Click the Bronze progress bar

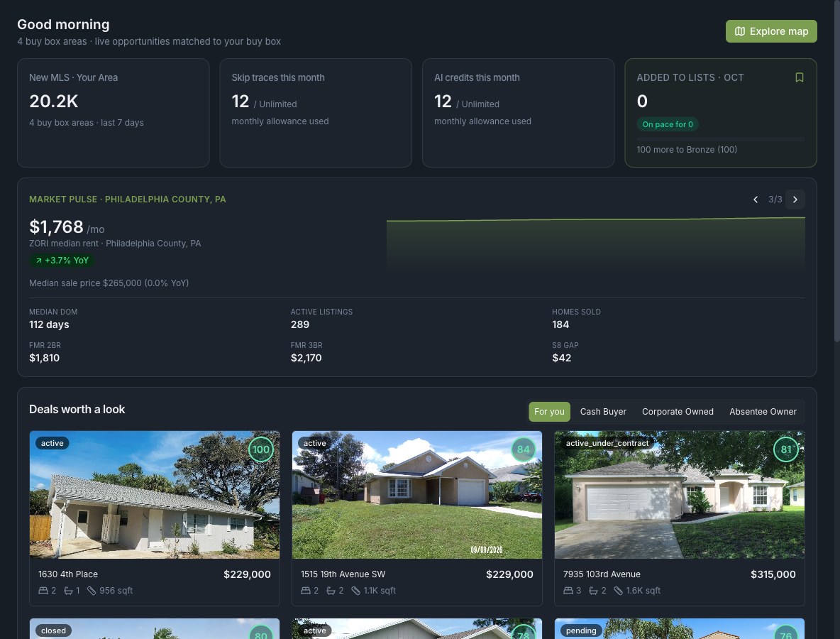pyautogui.click(x=721, y=139)
